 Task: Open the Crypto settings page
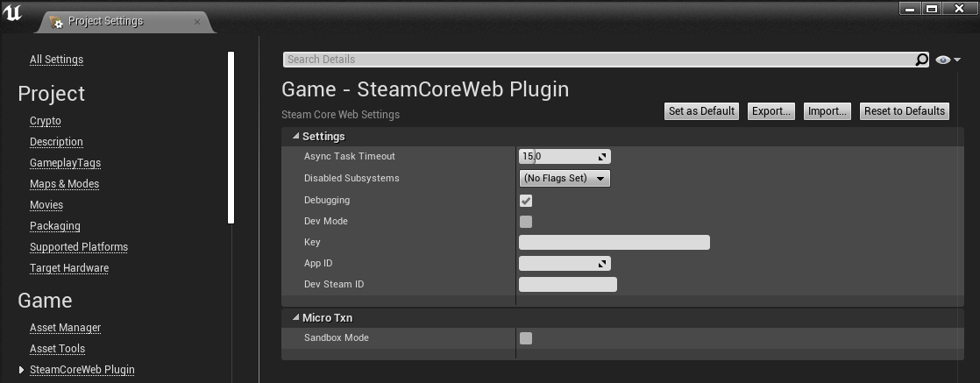(45, 121)
